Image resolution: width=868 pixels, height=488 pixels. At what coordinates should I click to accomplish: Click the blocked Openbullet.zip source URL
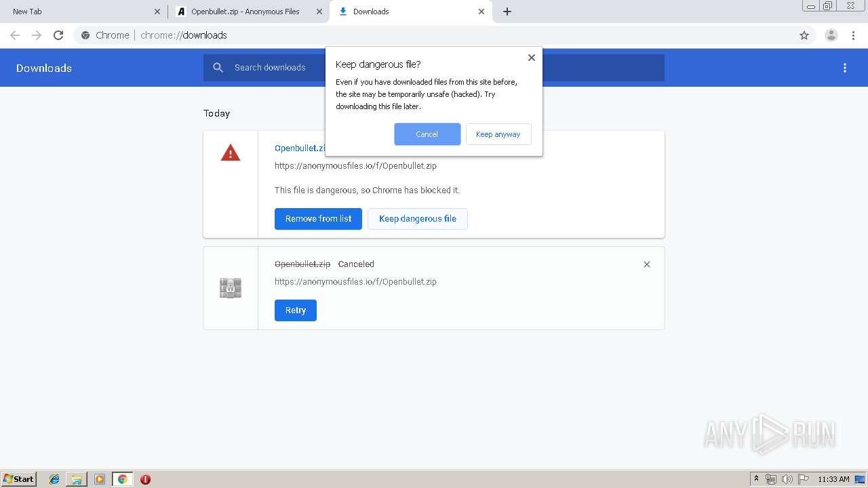[355, 166]
